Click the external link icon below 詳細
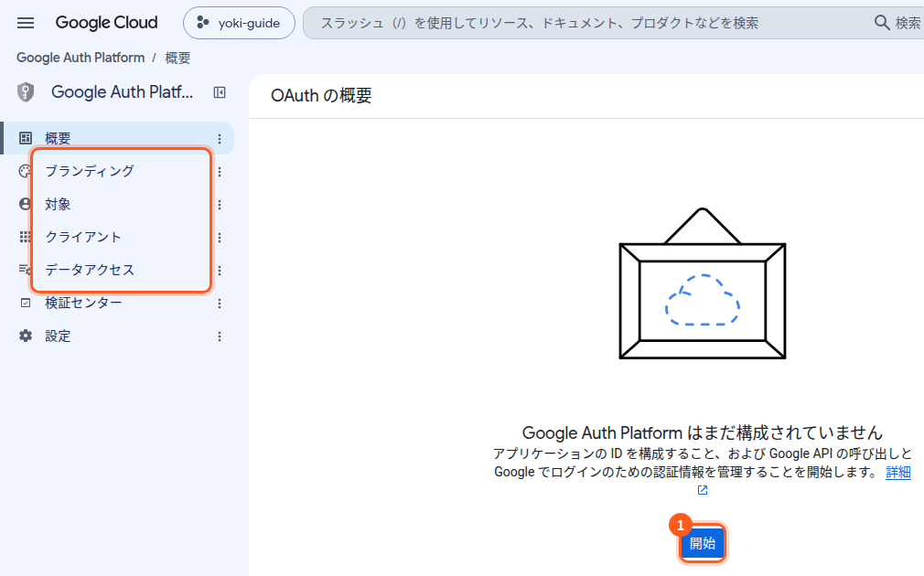 [703, 490]
